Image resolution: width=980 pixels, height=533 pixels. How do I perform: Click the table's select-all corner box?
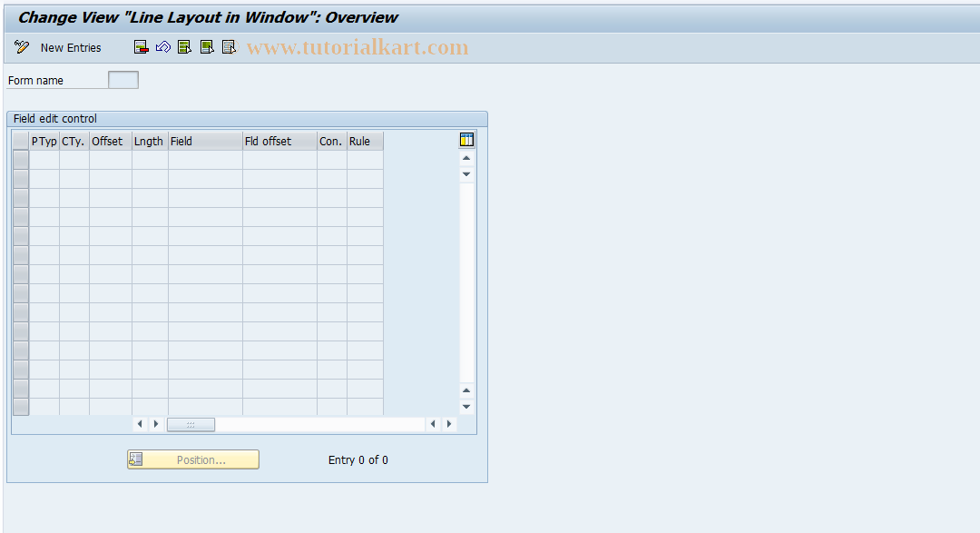click(x=21, y=142)
